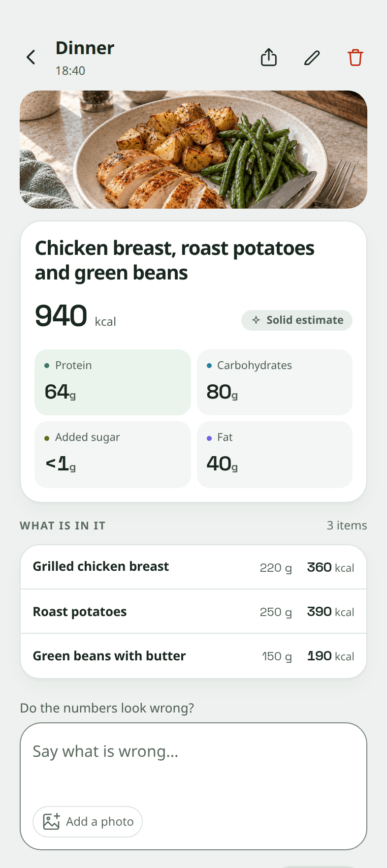Open Green beans with butter row
Image resolution: width=387 pixels, height=868 pixels.
pyautogui.click(x=193, y=656)
